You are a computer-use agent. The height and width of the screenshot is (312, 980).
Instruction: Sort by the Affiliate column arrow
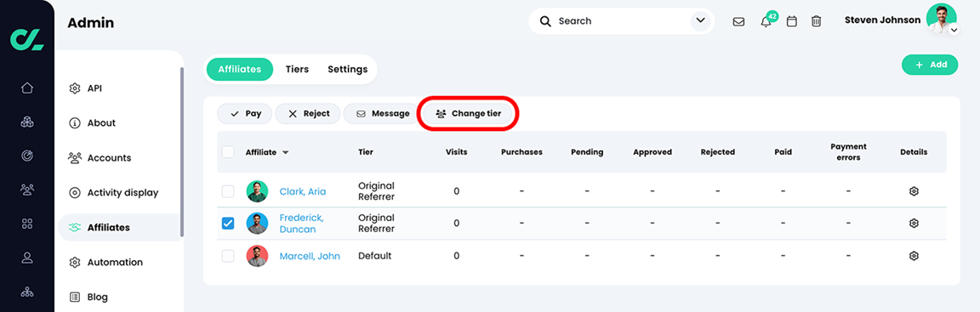286,152
